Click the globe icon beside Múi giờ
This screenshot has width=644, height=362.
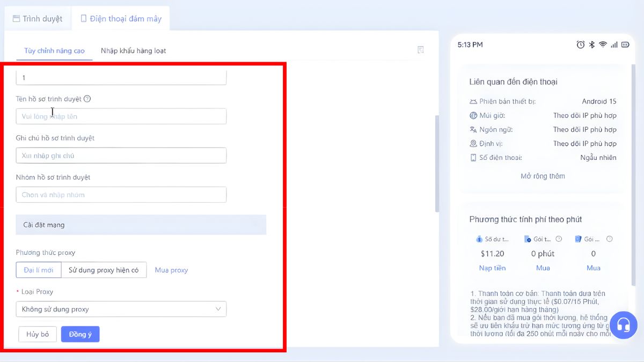pyautogui.click(x=473, y=115)
